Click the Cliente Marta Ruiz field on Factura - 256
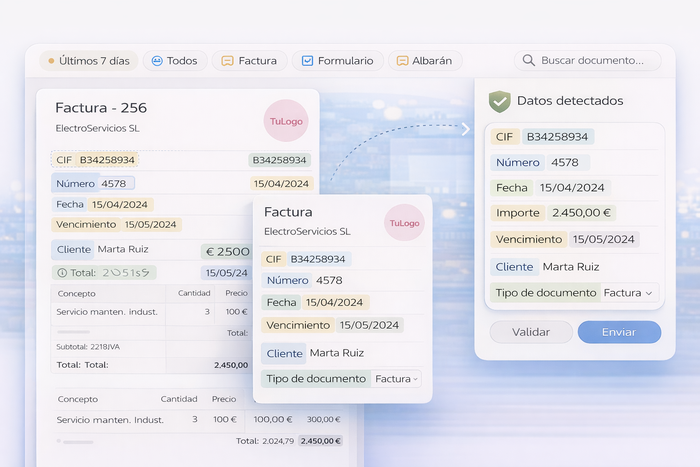Viewport: 700px width, 467px height. click(x=102, y=250)
